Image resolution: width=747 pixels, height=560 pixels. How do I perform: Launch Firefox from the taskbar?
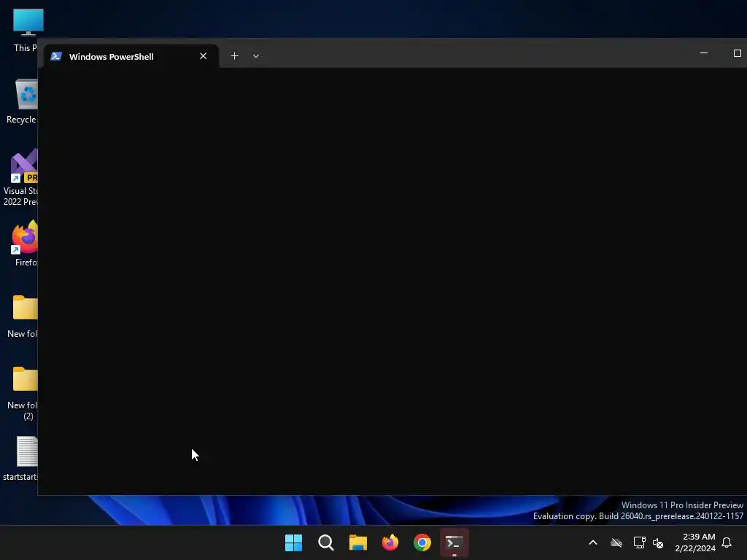pyautogui.click(x=390, y=542)
